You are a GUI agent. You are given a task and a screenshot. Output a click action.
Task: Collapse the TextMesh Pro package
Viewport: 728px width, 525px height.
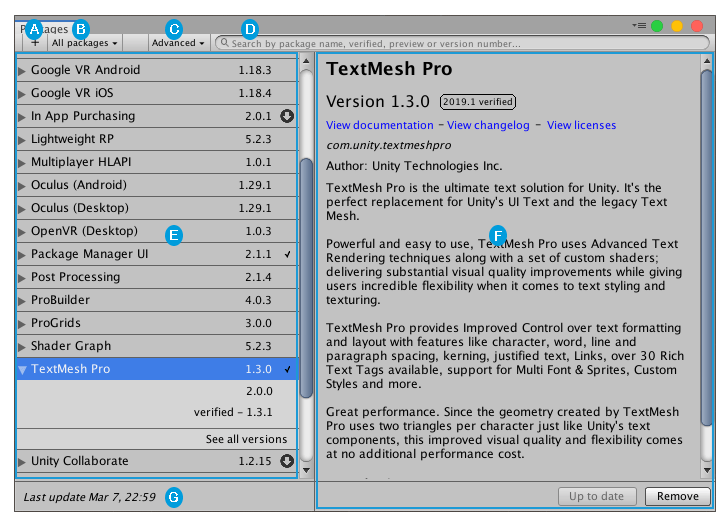pos(22,369)
